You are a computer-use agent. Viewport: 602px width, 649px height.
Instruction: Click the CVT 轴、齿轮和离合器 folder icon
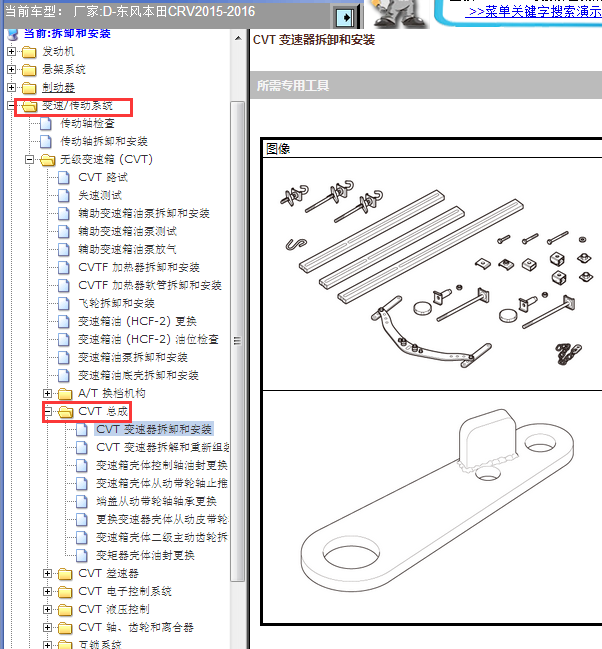point(65,628)
